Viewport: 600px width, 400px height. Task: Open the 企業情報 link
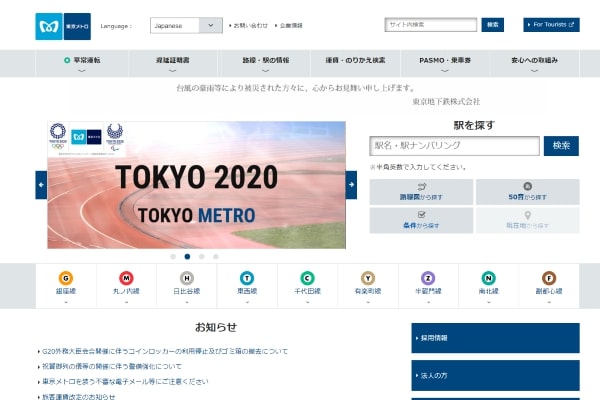[289, 26]
